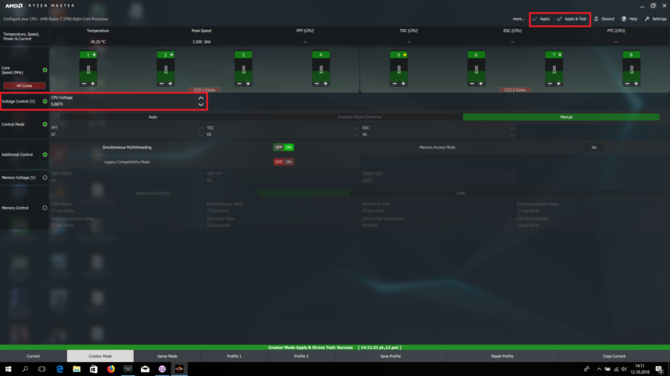This screenshot has height=376, width=670.
Task: Decrease core 2 speed with minus button
Action: point(162,84)
